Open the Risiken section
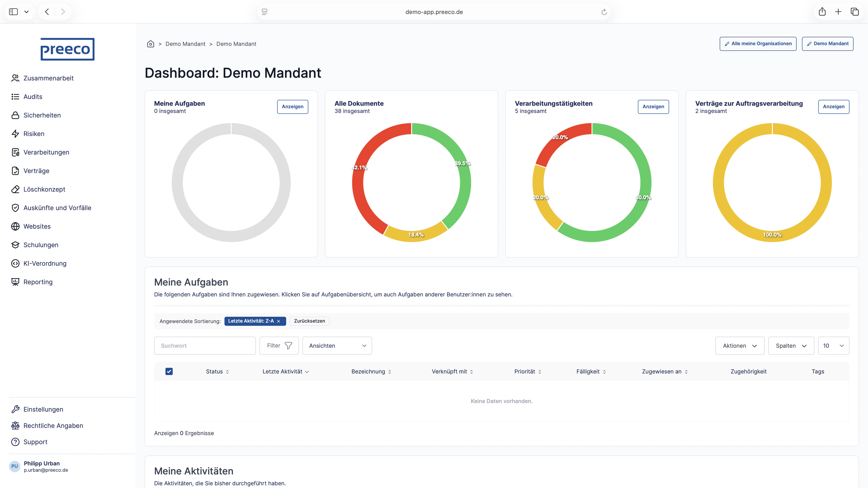 point(34,134)
